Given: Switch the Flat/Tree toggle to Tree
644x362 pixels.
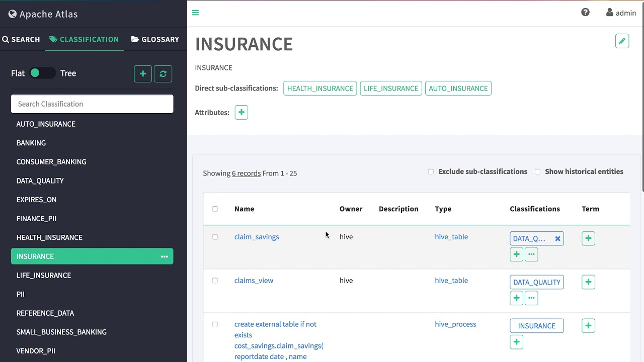Looking at the screenshot, I should [42, 73].
